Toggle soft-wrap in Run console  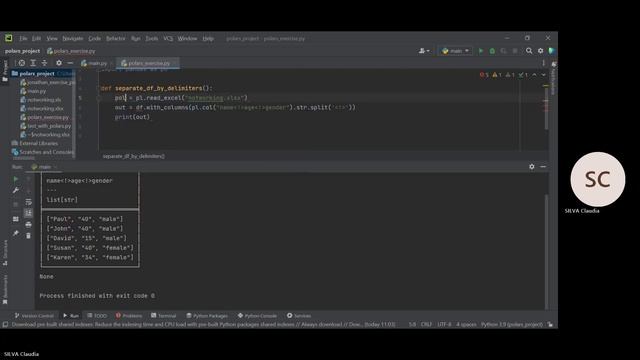pyautogui.click(x=28, y=202)
